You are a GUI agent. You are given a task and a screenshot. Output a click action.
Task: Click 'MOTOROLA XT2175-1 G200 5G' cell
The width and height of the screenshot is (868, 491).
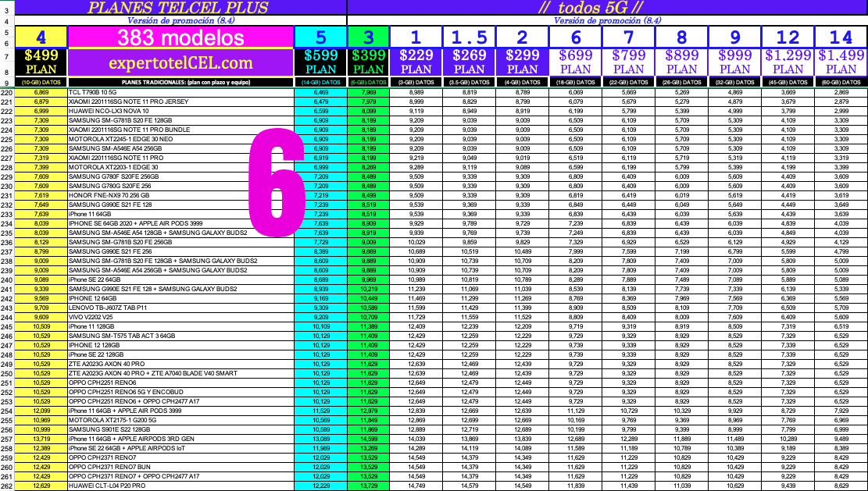[x=180, y=421]
